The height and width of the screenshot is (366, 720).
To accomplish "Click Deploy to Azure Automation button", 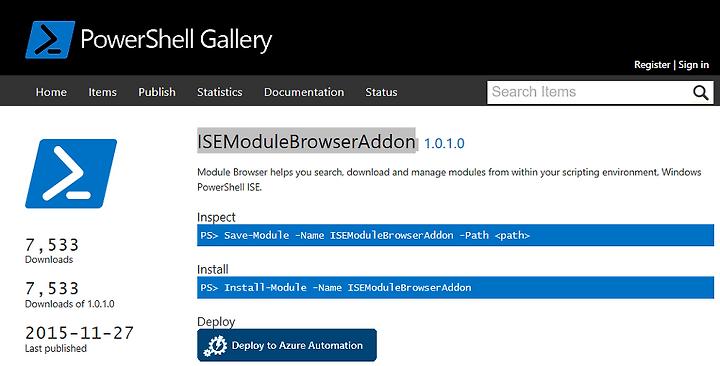I will (x=287, y=345).
